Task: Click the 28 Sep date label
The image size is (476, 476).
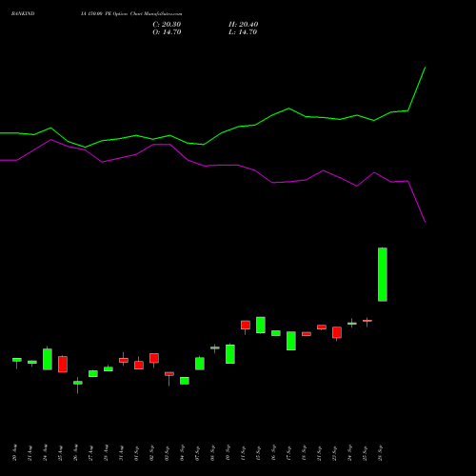Action: click(380, 452)
